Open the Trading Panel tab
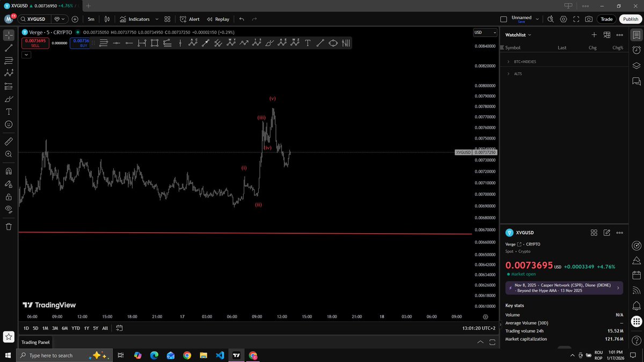This screenshot has height=362, width=644. pyautogui.click(x=36, y=342)
